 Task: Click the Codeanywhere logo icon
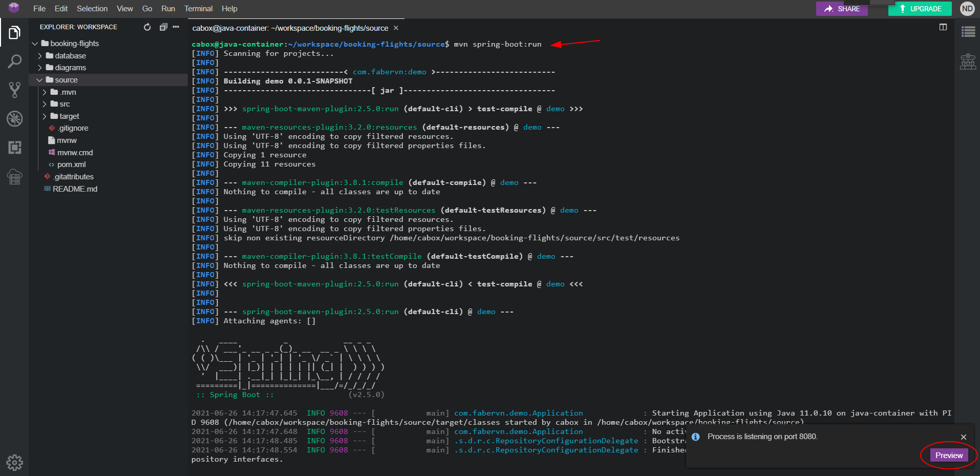[x=14, y=8]
